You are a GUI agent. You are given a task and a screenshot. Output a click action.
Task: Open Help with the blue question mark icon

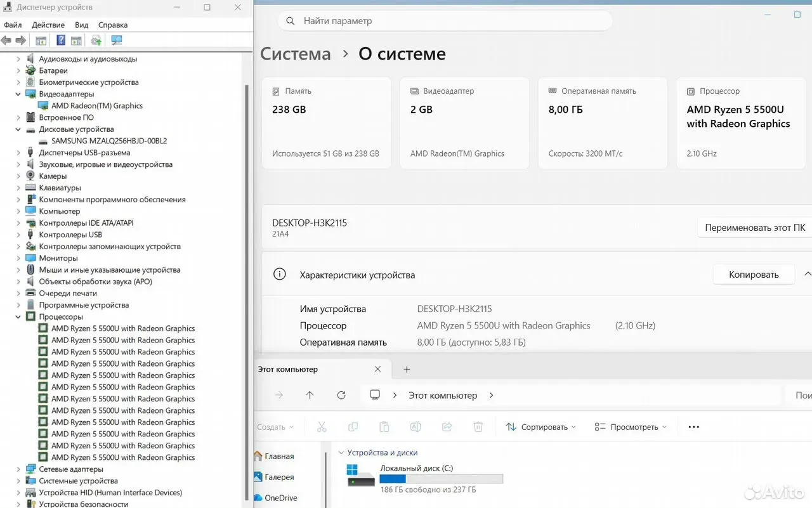pyautogui.click(x=61, y=41)
